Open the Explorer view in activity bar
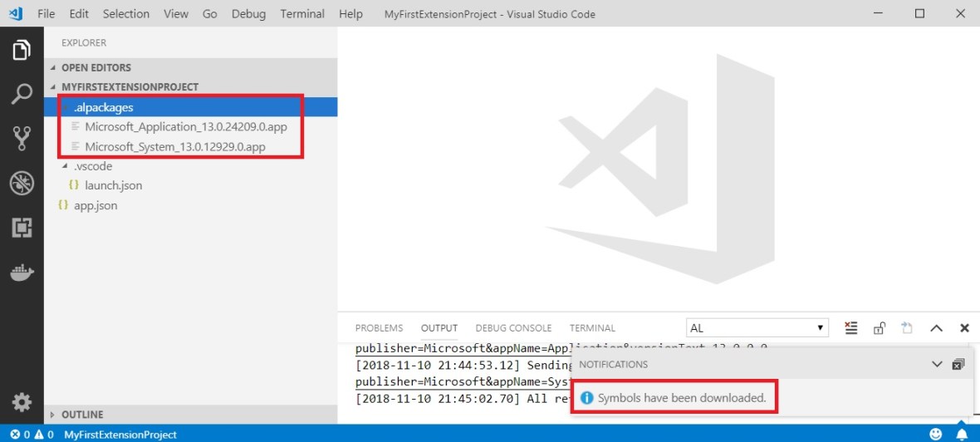Image resolution: width=980 pixels, height=442 pixels. 22,50
